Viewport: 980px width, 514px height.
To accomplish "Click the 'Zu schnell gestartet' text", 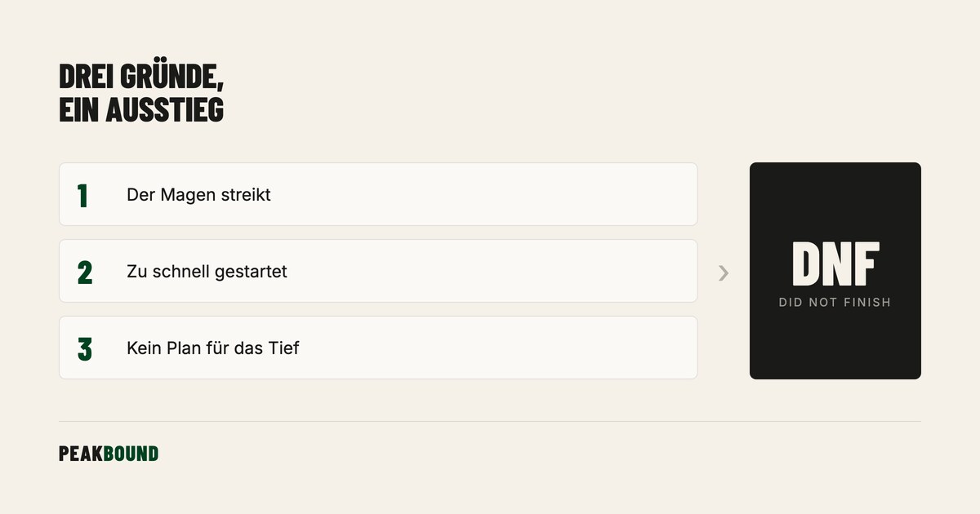I will [207, 272].
